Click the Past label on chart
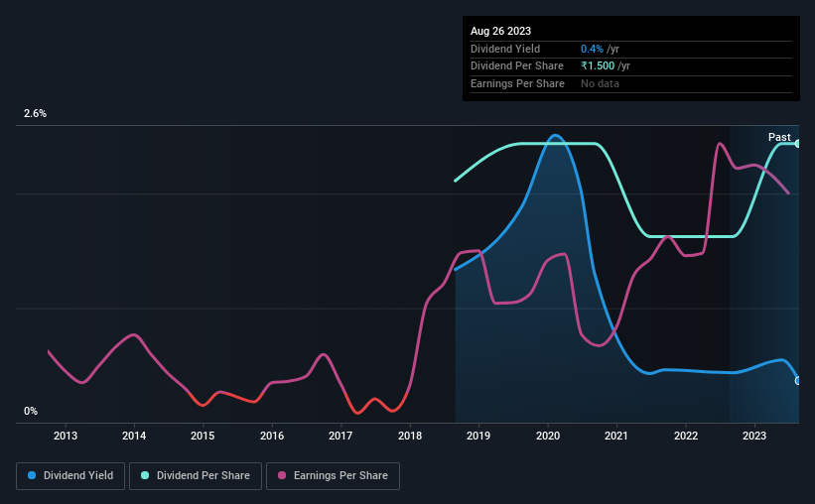815x504 pixels. click(x=779, y=137)
